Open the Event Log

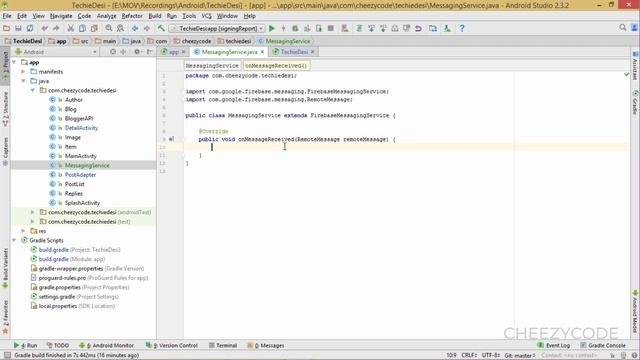554,345
